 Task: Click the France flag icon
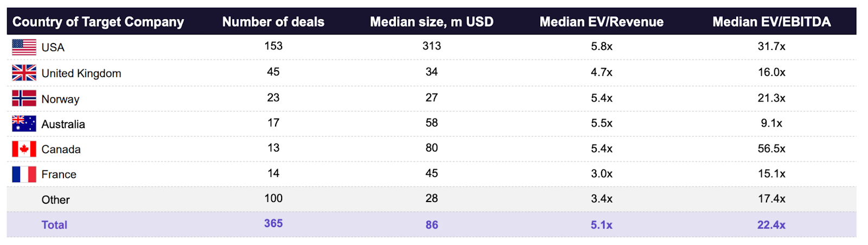click(x=24, y=174)
